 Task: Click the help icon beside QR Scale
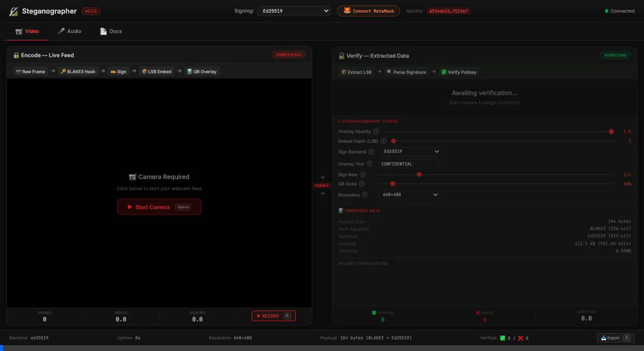[x=362, y=184]
